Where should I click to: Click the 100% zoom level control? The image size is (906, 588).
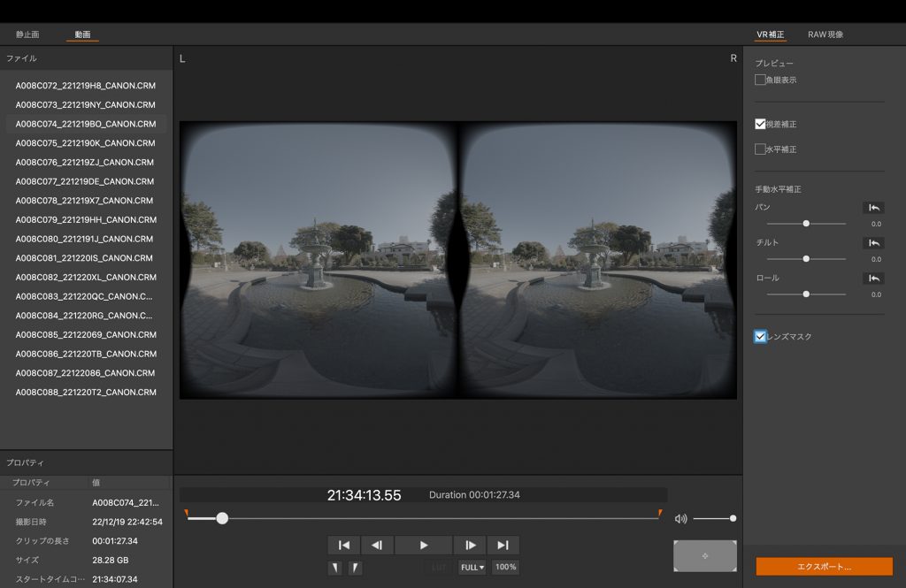[504, 567]
